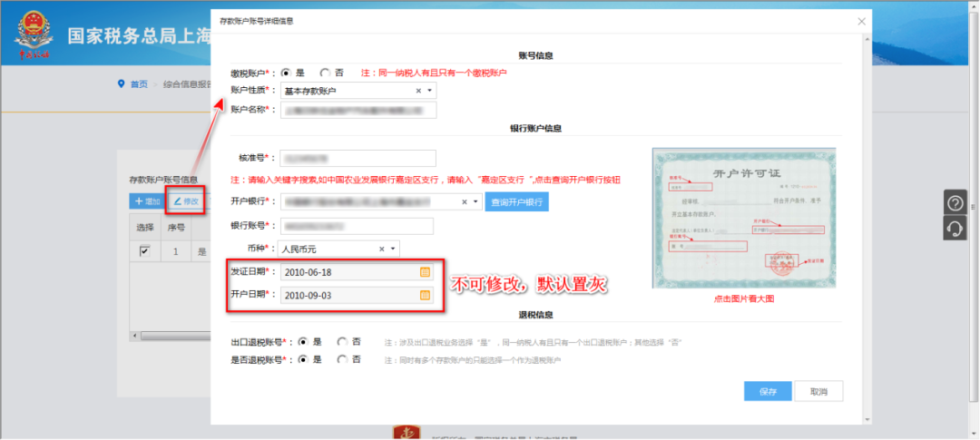Go to 首页 in the breadcrumb
The image size is (980, 440).
[x=138, y=84]
